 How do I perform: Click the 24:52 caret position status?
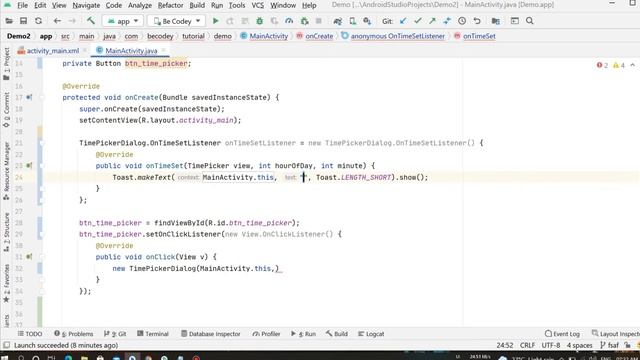coord(505,345)
